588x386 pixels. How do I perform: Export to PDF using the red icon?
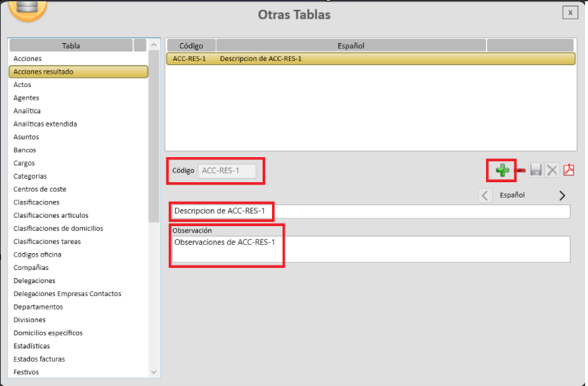pyautogui.click(x=569, y=171)
